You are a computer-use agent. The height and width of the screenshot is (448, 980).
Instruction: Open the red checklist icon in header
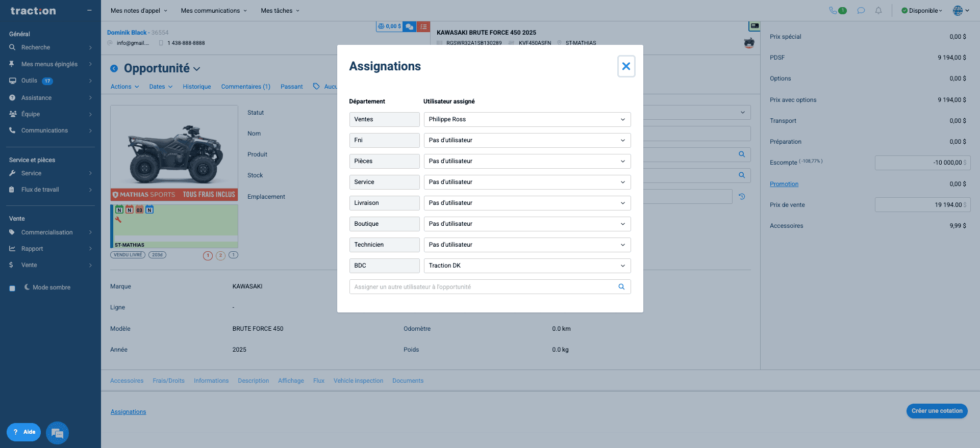click(x=423, y=27)
